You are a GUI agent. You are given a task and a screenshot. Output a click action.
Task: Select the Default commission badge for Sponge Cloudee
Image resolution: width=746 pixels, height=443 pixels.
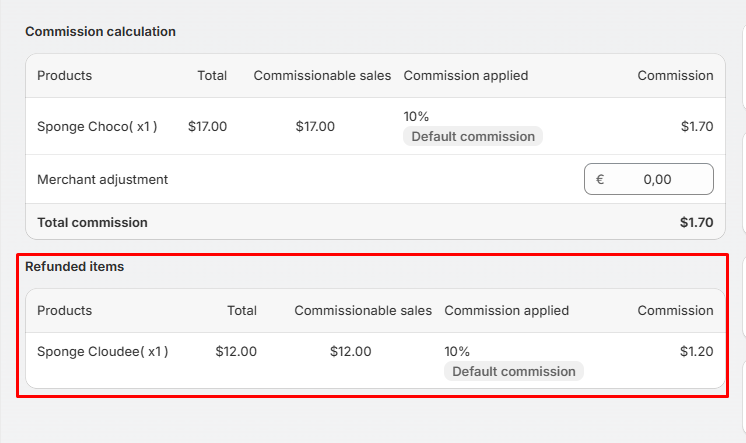pyautogui.click(x=514, y=371)
